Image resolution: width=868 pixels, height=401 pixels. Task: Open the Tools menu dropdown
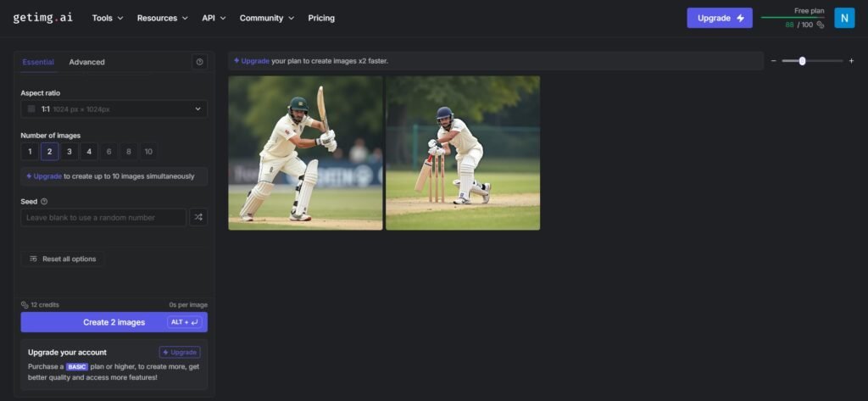[107, 18]
